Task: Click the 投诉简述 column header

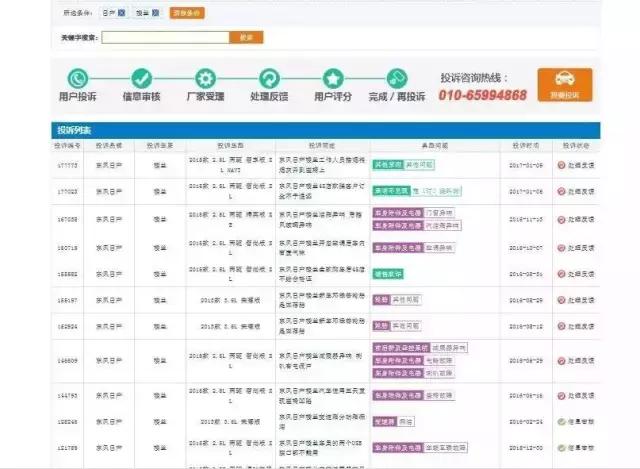Action: pyautogui.click(x=322, y=146)
